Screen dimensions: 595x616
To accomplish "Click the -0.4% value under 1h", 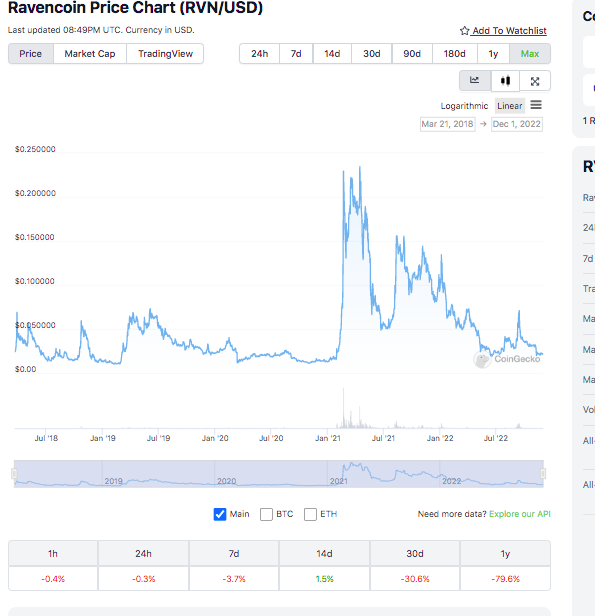I will point(53,579).
